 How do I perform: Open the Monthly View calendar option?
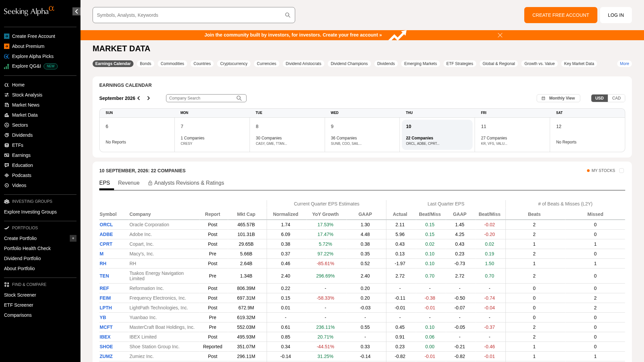click(x=558, y=98)
